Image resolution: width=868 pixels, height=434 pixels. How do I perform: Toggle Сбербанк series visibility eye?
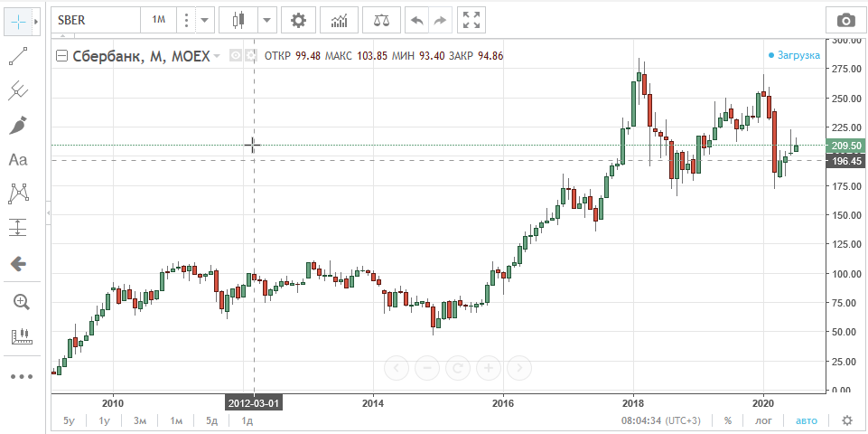pos(236,55)
